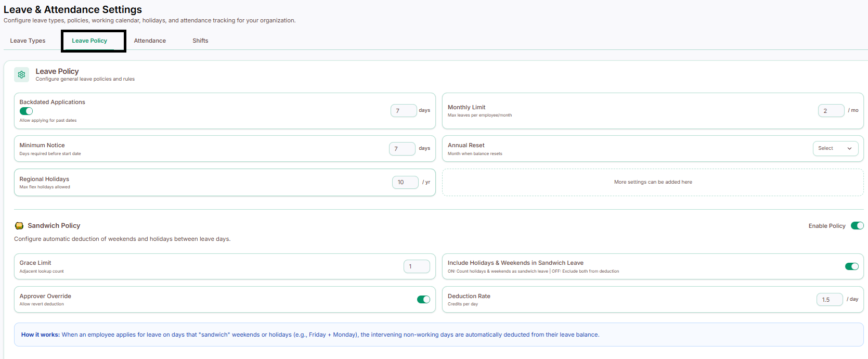Click the Backdated Applications days field
Screen dimensions: 868x359
[x=404, y=110]
